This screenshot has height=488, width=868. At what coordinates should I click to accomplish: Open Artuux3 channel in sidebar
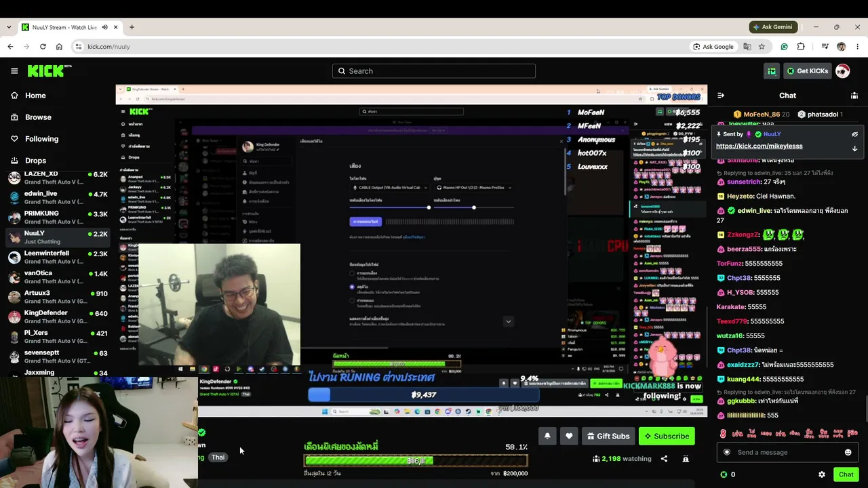coord(57,297)
